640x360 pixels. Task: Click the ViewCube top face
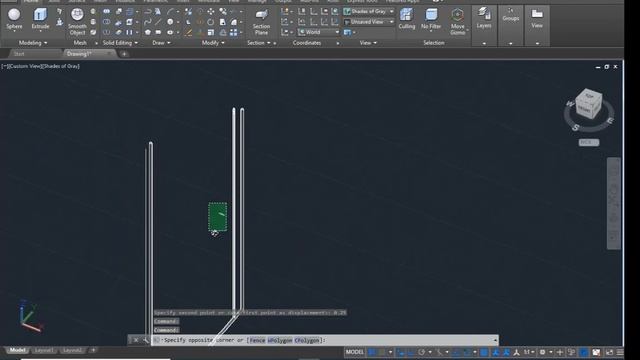589,96
